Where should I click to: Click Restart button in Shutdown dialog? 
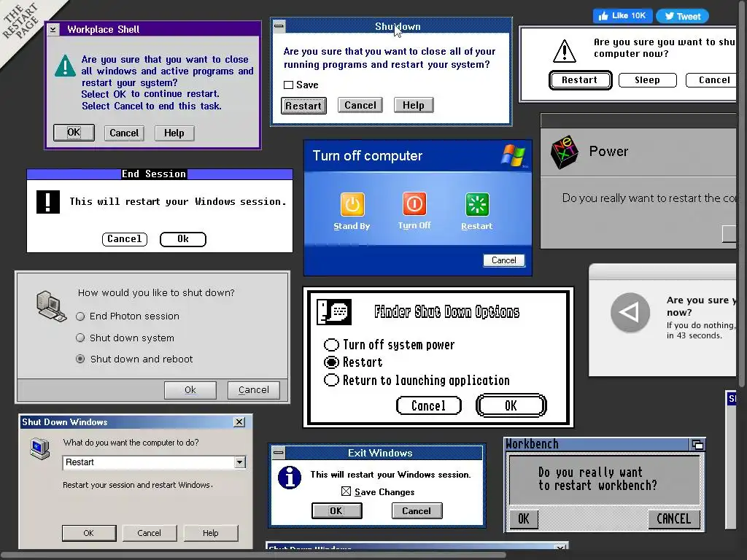pos(303,106)
